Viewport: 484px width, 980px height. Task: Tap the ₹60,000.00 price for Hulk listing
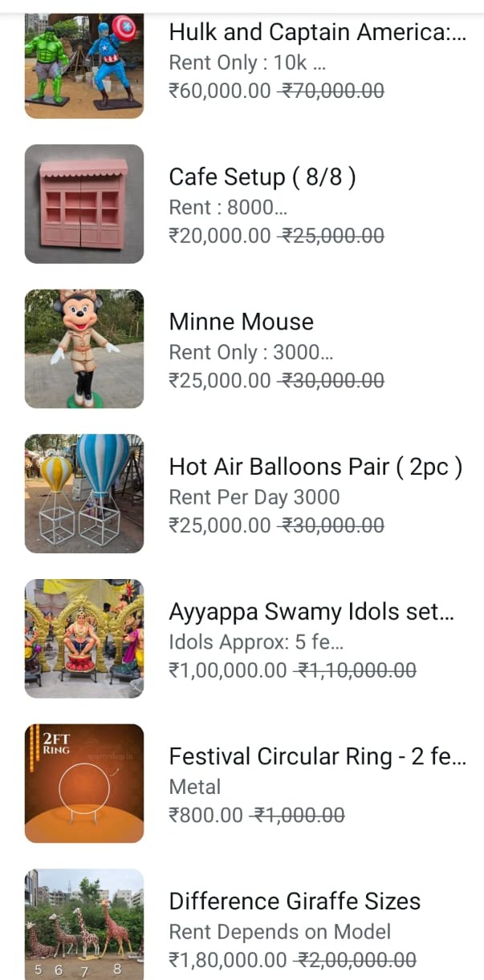pyautogui.click(x=220, y=91)
